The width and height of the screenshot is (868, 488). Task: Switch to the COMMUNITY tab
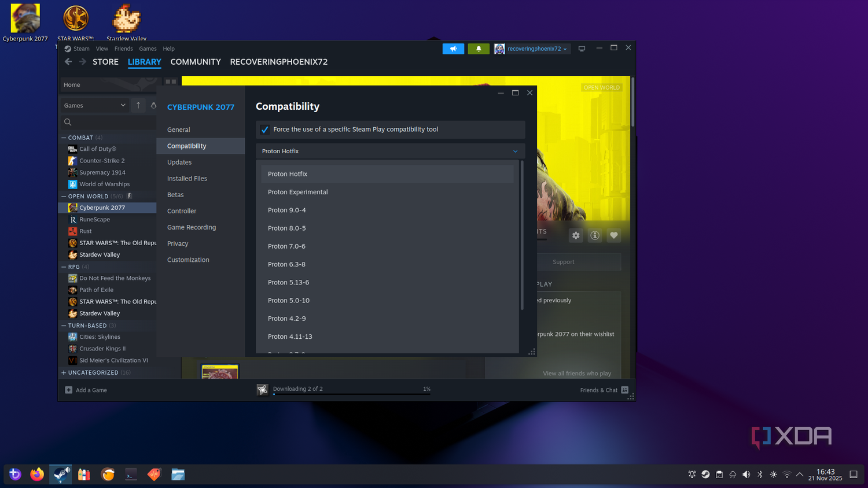[196, 62]
